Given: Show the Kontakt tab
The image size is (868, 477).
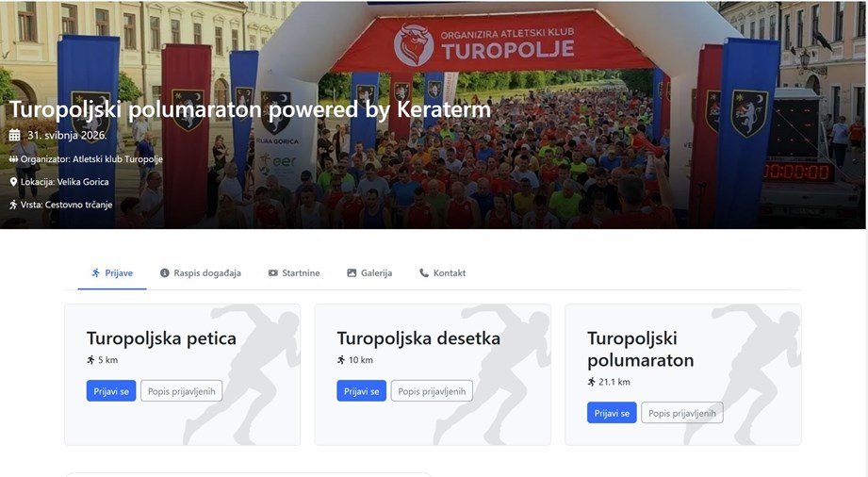Looking at the screenshot, I should coord(442,273).
